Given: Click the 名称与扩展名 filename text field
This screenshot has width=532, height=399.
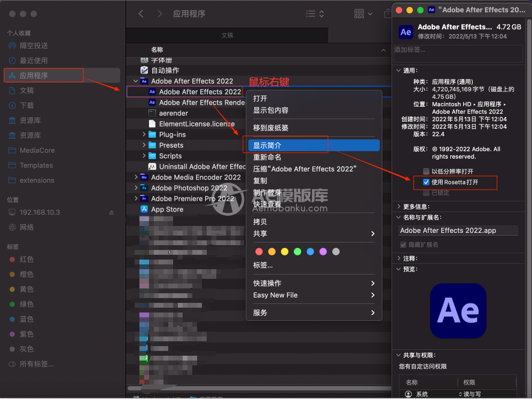Looking at the screenshot, I should (x=458, y=231).
